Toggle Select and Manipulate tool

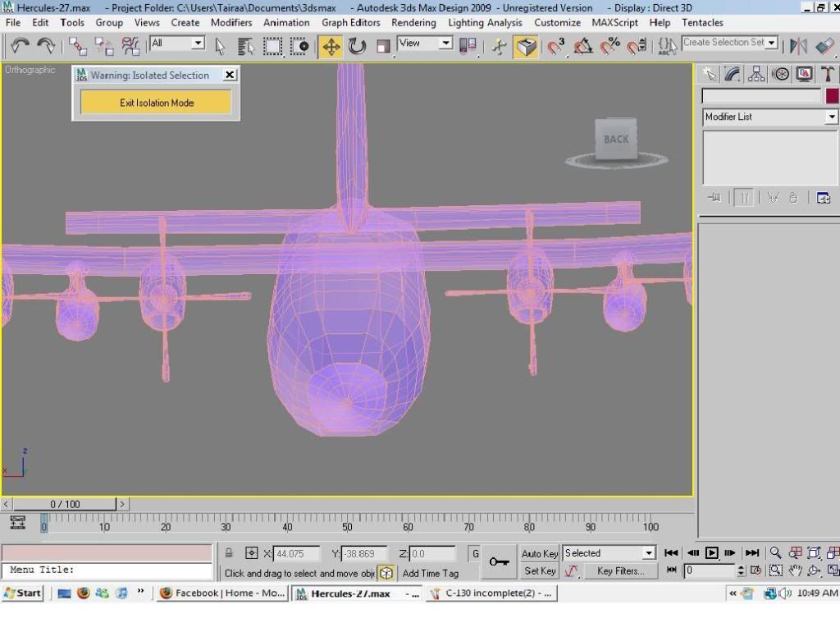coord(500,47)
